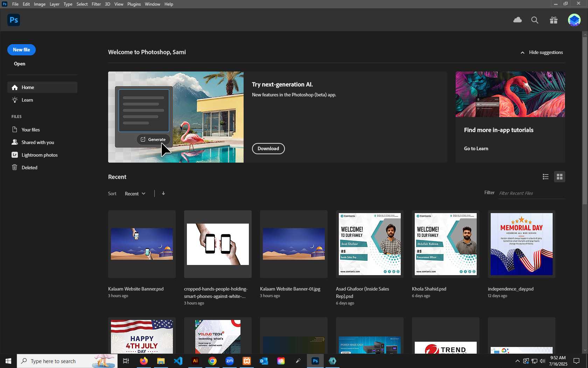Image resolution: width=588 pixels, height=368 pixels.
Task: Open Visual Studio Code from the taskbar
Action: coord(178,361)
